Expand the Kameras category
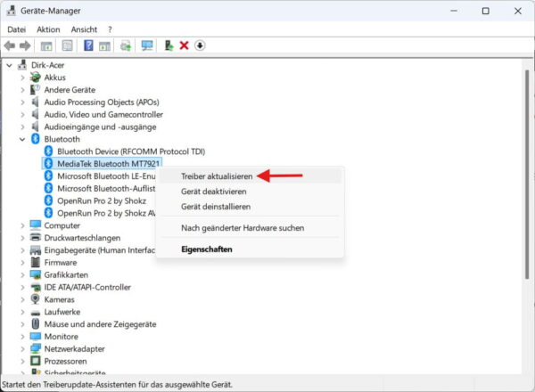 click(x=22, y=299)
